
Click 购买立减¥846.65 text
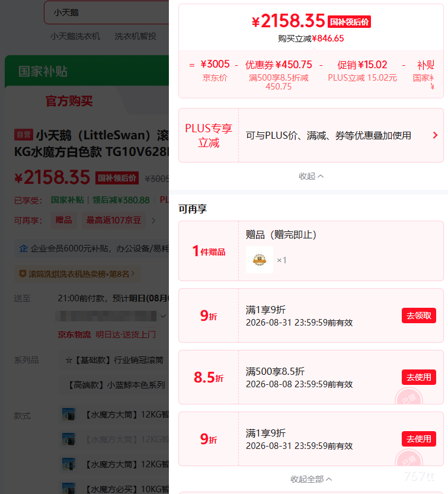pyautogui.click(x=311, y=39)
